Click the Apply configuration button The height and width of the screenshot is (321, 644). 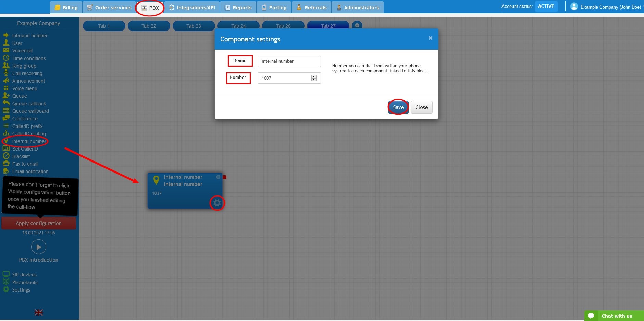(x=38, y=223)
